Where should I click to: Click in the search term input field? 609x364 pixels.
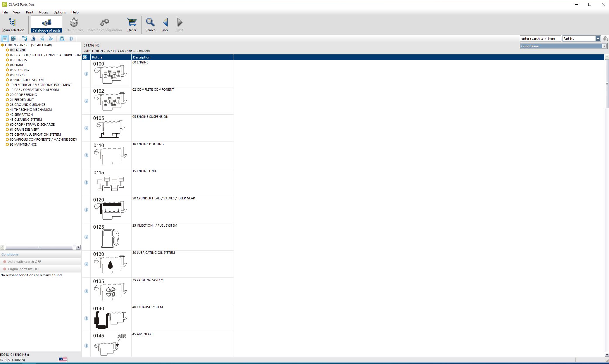click(540, 39)
